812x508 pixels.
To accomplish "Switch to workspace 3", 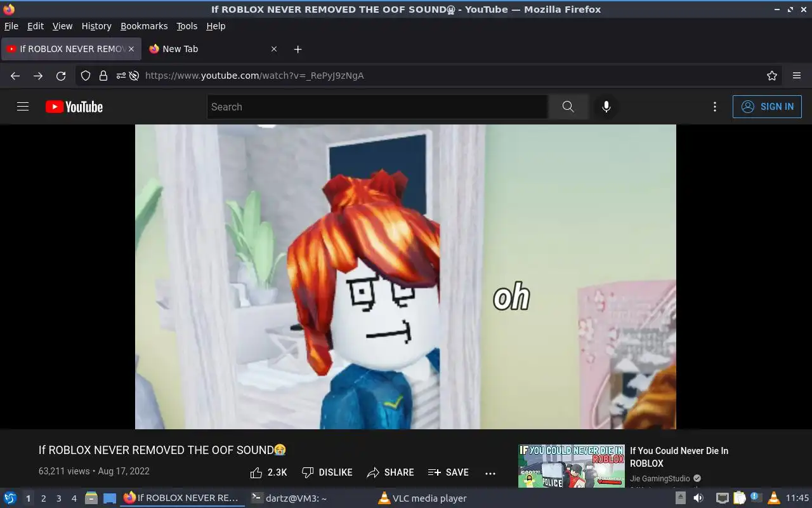I will 58,498.
